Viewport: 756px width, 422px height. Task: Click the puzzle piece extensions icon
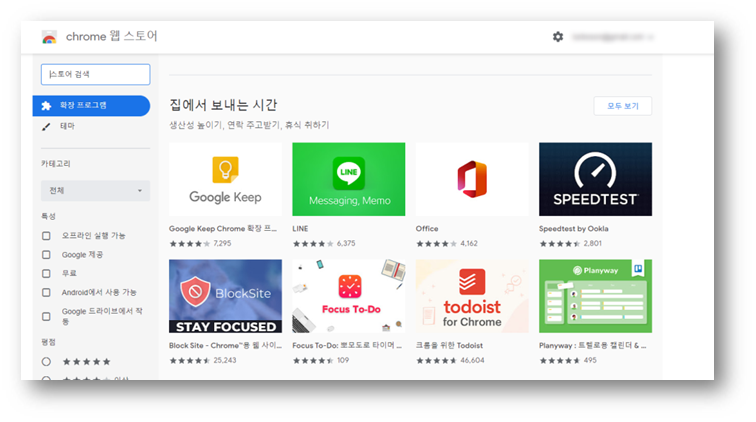[x=46, y=106]
